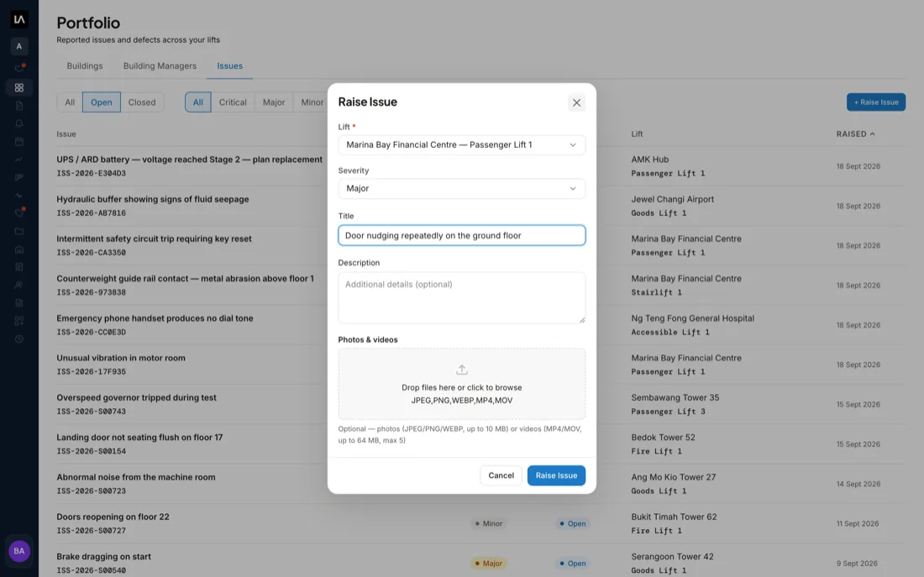Open the people/users icon in the sidebar

18,285
